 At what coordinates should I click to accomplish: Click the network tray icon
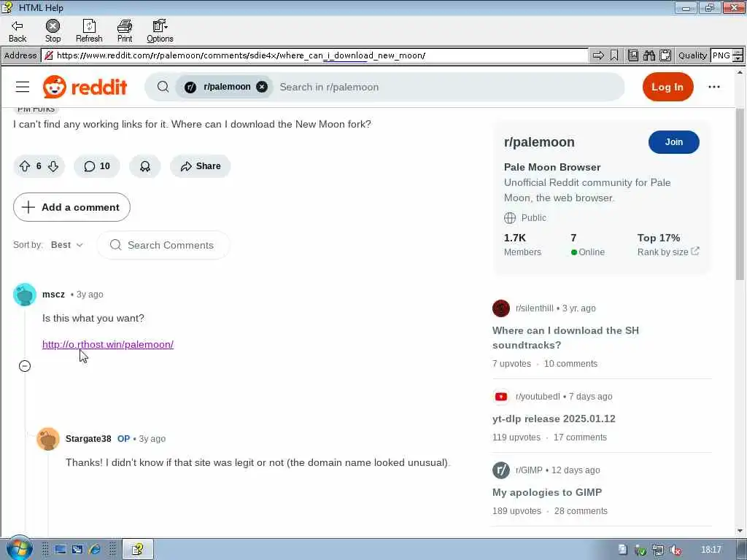point(657,550)
